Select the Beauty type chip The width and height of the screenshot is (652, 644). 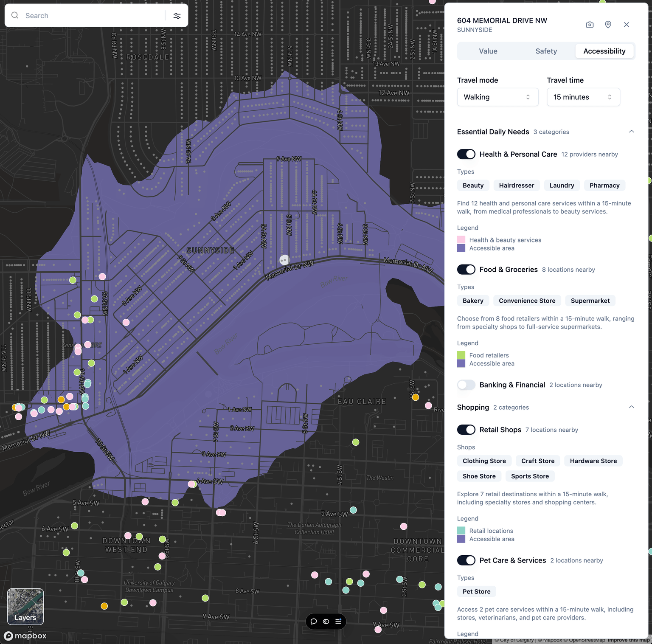(473, 186)
